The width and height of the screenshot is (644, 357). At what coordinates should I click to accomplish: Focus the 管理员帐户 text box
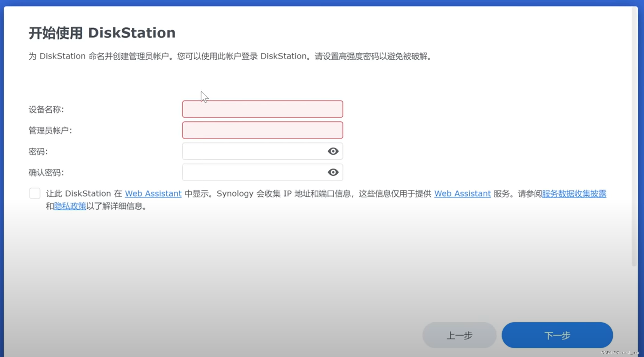(x=262, y=130)
